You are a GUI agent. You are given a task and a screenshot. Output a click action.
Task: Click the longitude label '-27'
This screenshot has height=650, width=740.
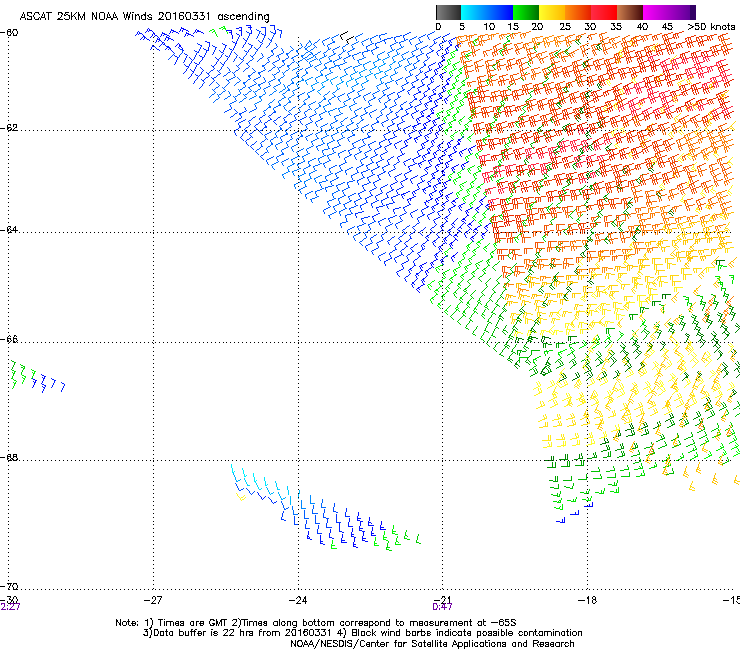[152, 600]
